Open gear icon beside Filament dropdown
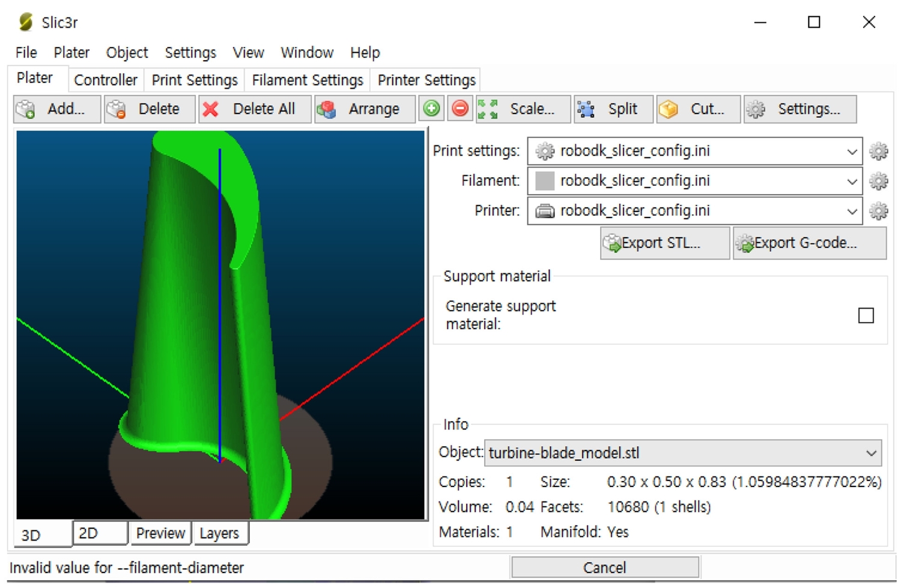The image size is (901, 588). [878, 181]
